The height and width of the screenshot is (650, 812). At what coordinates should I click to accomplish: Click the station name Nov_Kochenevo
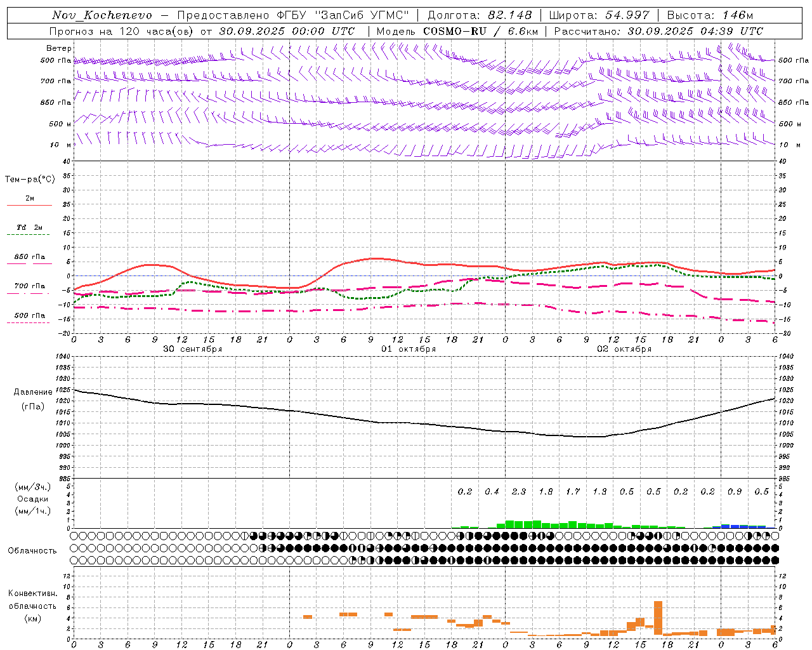click(102, 15)
